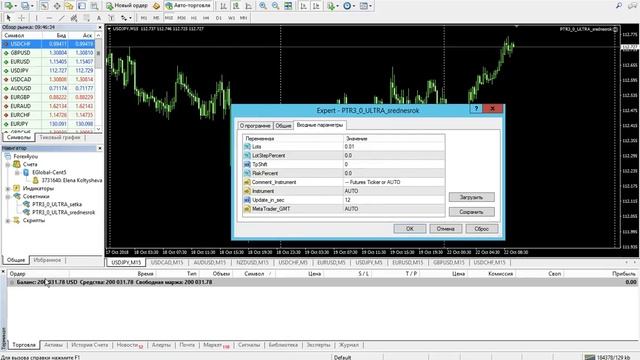Click the Новый ордер button
Screen dimensions: 640x360
coord(127,6)
